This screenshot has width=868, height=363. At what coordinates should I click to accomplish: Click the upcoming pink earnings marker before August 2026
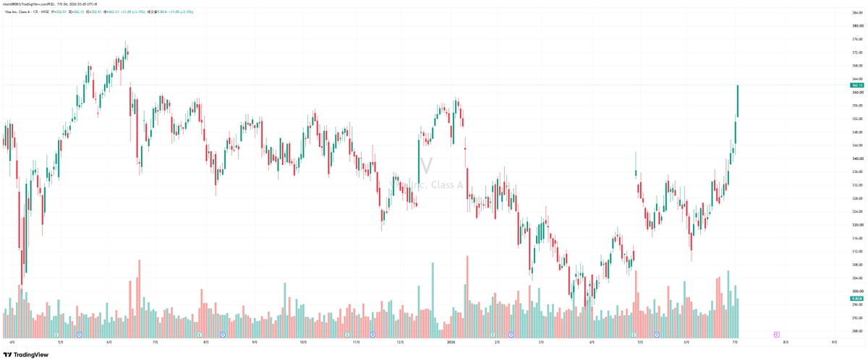(776, 335)
